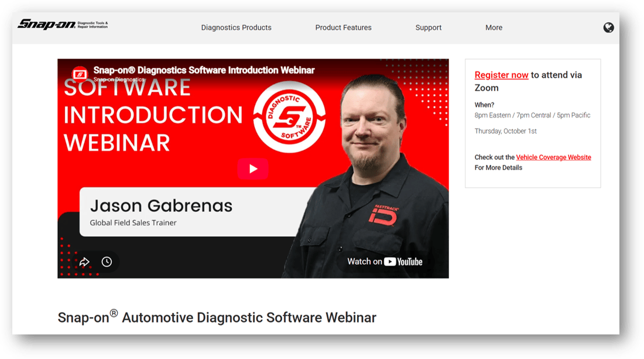Image resolution: width=644 pixels, height=359 pixels.
Task: Open the More menu
Action: [x=494, y=27]
